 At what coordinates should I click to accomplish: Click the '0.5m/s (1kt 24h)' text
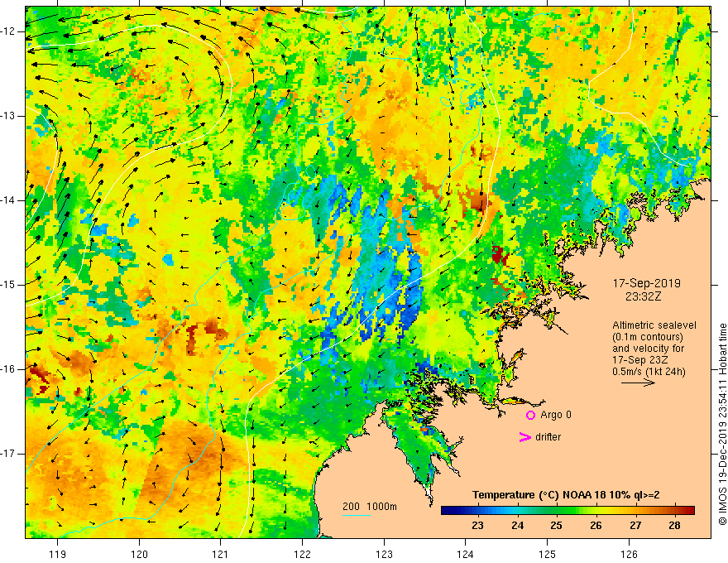[x=649, y=372]
